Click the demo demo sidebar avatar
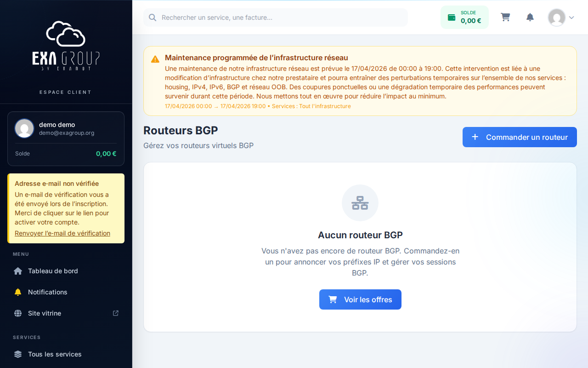 24,128
